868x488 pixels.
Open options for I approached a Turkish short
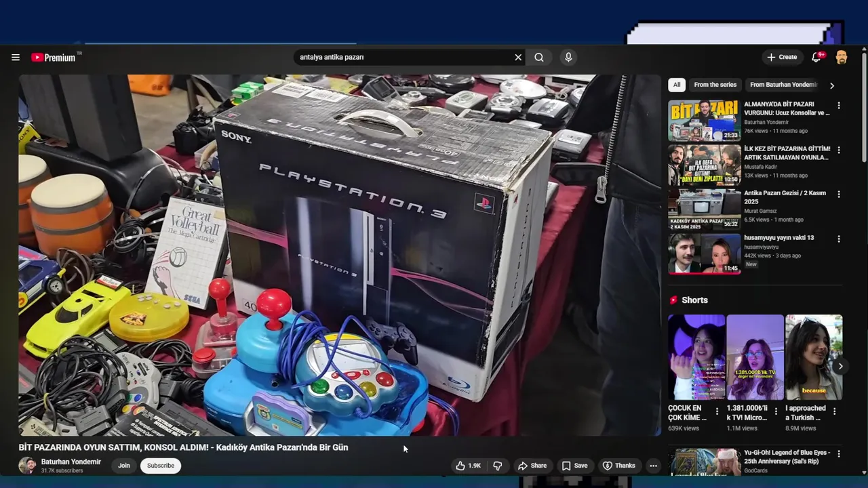pyautogui.click(x=835, y=411)
